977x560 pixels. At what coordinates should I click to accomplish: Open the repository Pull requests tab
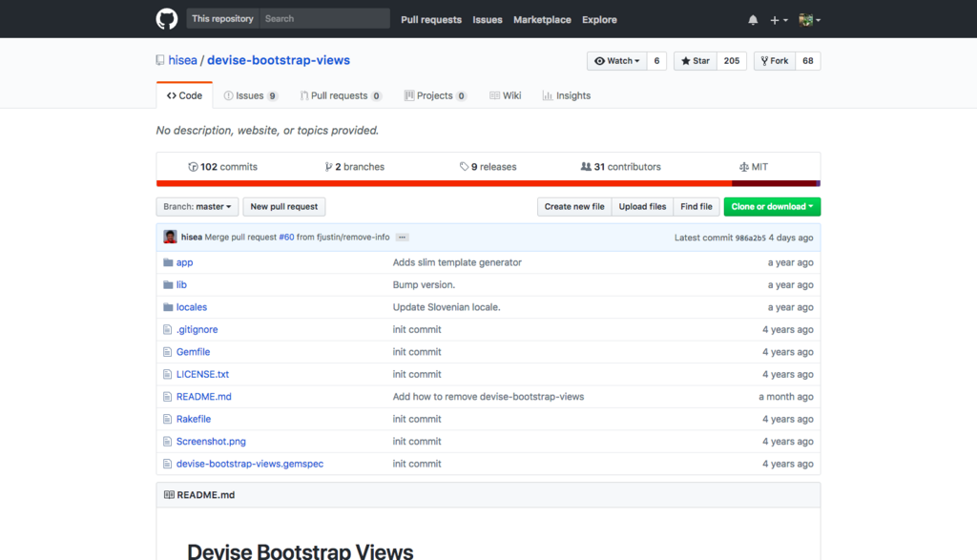click(341, 96)
